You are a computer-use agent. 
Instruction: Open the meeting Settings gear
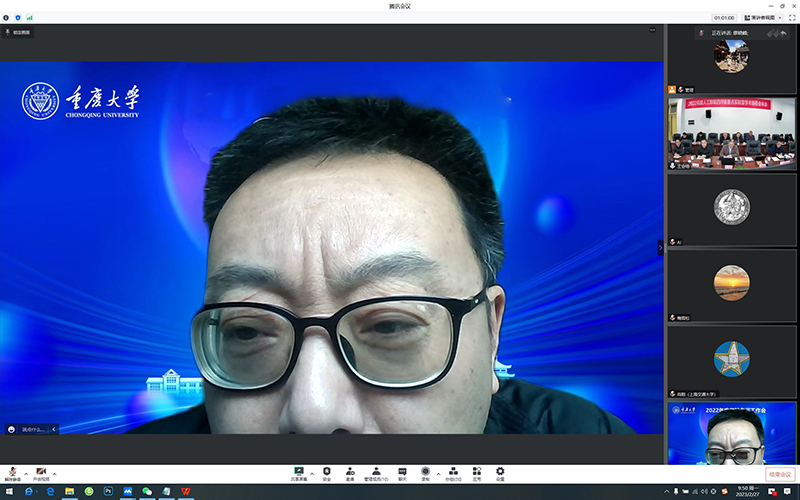click(x=500, y=472)
